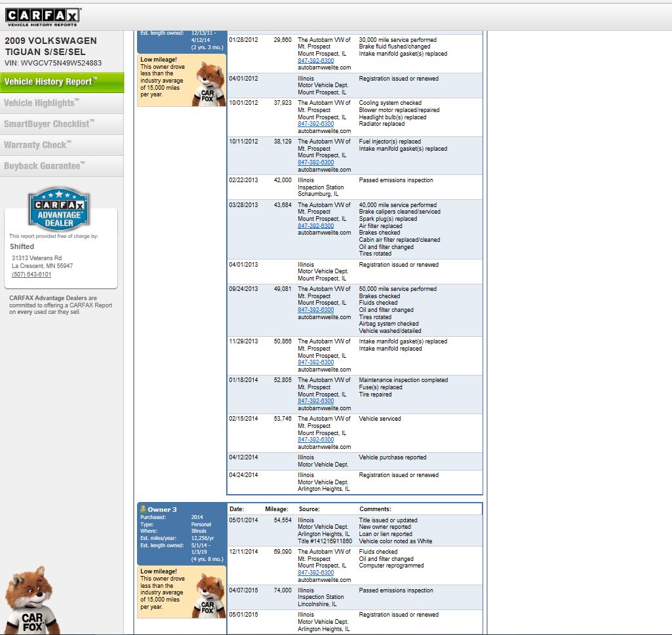
Task: Click the mileage value 54,554
Action: tap(283, 520)
